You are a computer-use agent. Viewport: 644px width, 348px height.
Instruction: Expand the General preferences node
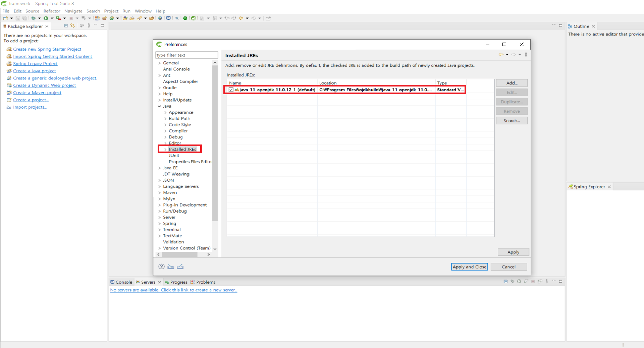pos(159,63)
